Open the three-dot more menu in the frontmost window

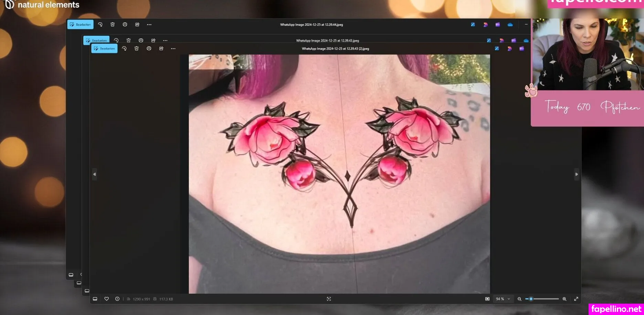173,49
